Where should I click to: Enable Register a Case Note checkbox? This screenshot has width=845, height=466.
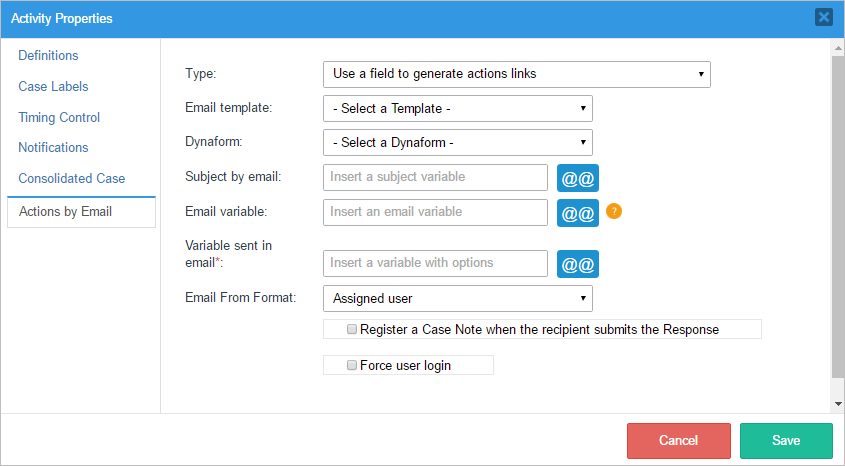352,329
